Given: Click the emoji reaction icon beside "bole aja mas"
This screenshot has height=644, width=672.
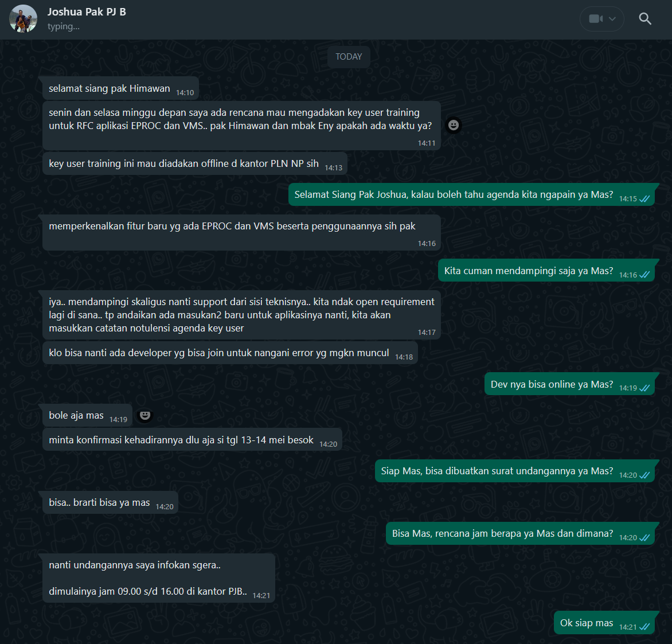Looking at the screenshot, I should 145,415.
